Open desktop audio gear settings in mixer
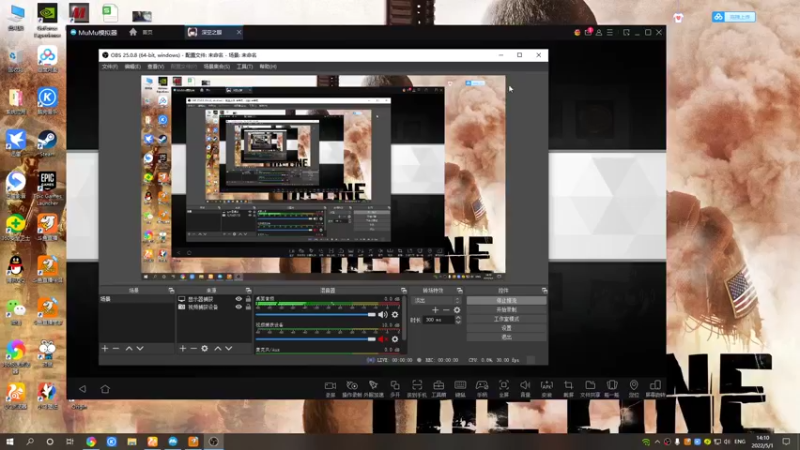The width and height of the screenshot is (800, 450). [x=395, y=315]
